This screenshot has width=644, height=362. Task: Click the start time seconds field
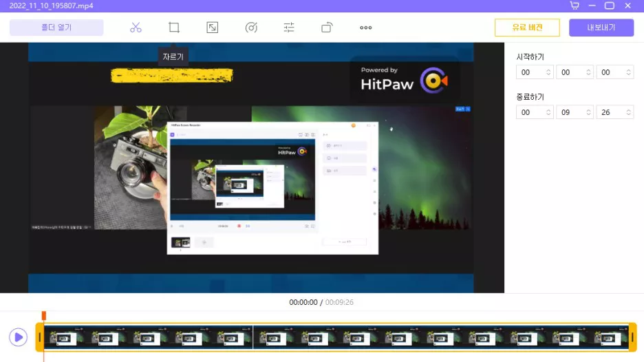point(615,72)
